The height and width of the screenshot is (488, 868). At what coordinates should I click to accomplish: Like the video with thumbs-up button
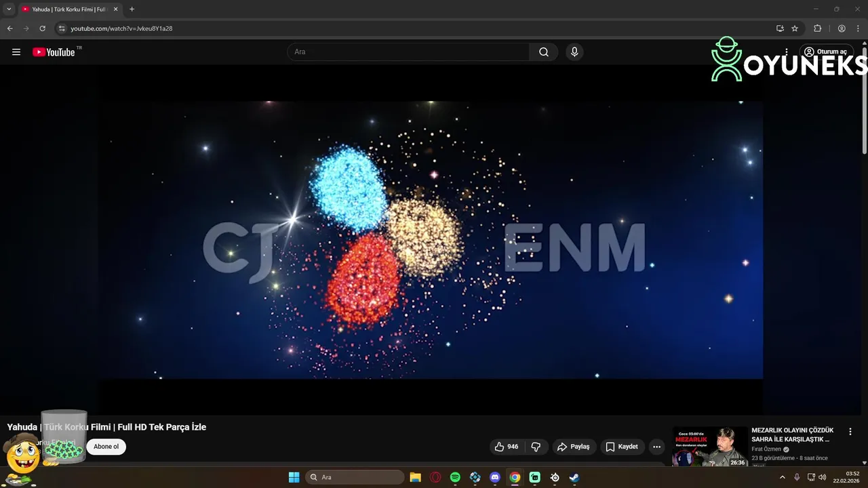pyautogui.click(x=507, y=447)
